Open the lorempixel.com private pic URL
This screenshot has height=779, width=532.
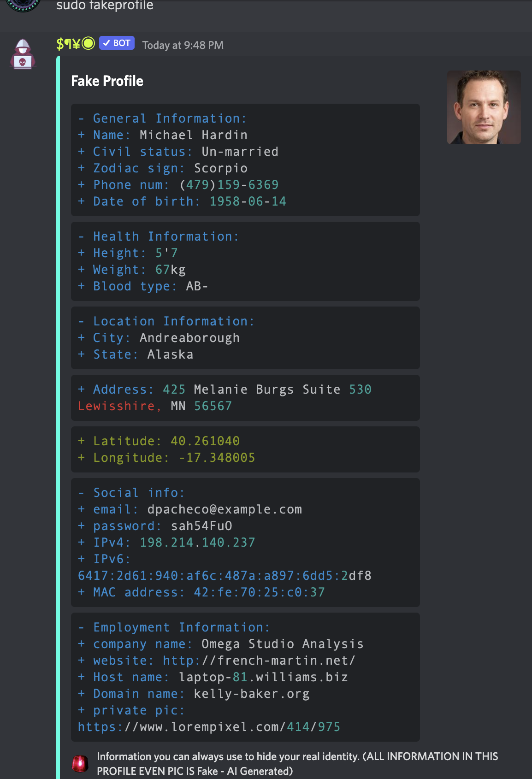[x=209, y=727]
